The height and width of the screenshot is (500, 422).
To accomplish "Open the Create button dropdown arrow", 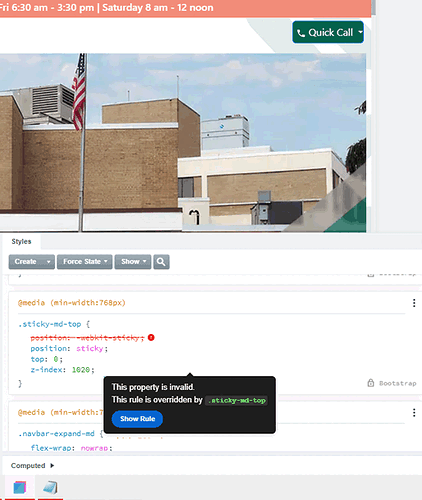I will [x=48, y=262].
